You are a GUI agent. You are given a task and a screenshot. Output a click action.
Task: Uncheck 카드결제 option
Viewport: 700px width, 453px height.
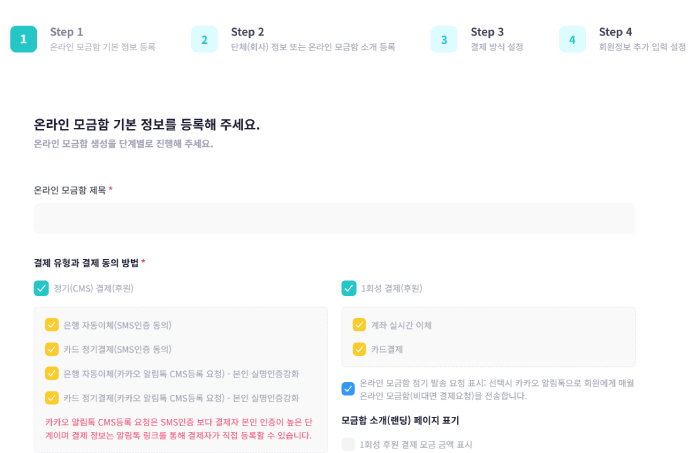tap(359, 349)
